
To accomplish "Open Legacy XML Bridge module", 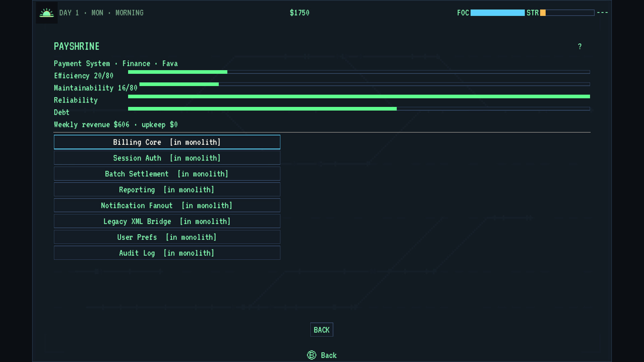I will coord(167,221).
